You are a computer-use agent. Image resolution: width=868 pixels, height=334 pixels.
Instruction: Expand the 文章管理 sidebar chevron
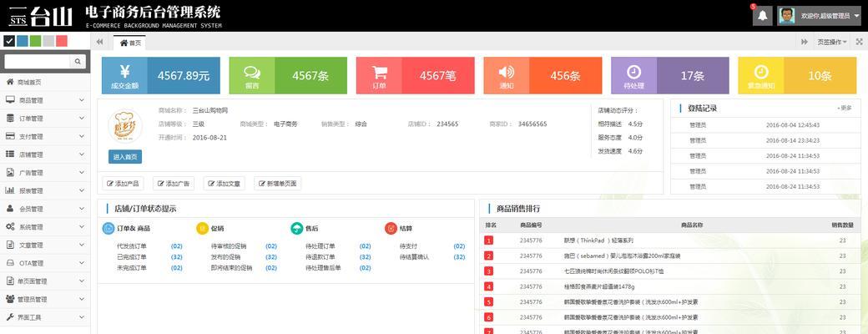[x=82, y=245]
